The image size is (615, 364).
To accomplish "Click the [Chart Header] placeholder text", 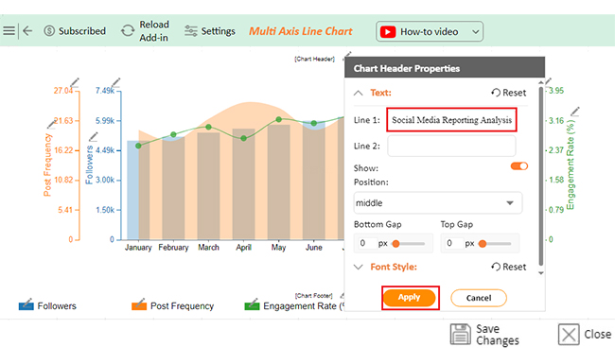I will (314, 60).
